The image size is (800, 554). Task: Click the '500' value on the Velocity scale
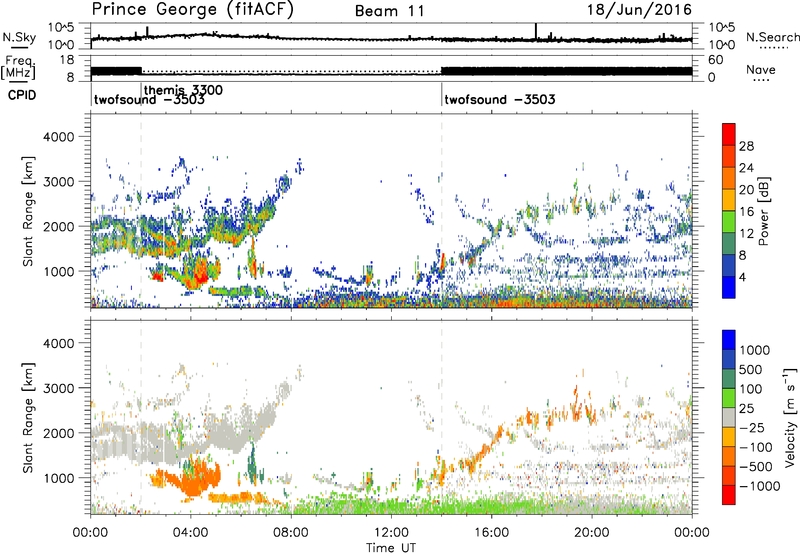pyautogui.click(x=752, y=370)
